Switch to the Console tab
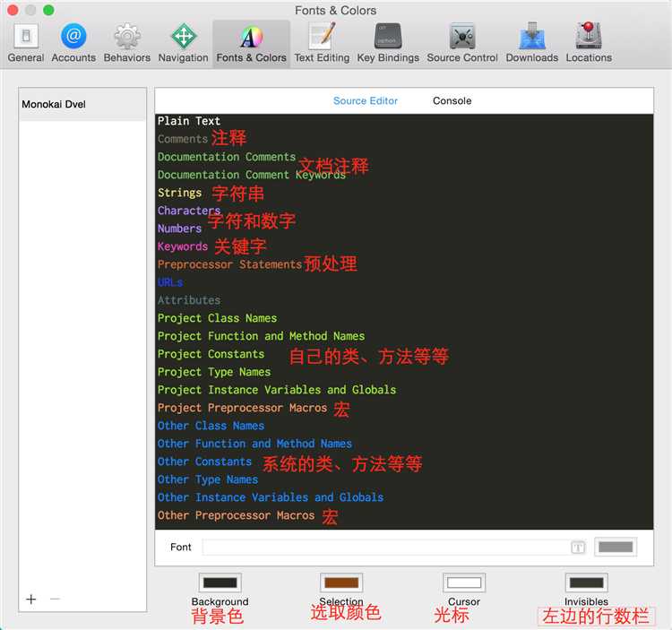This screenshot has width=672, height=630. 452,100
